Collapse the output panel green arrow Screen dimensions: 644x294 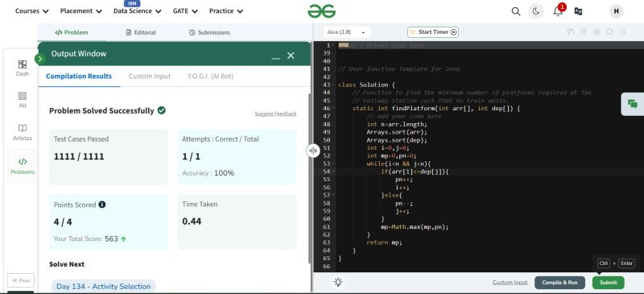[39, 59]
